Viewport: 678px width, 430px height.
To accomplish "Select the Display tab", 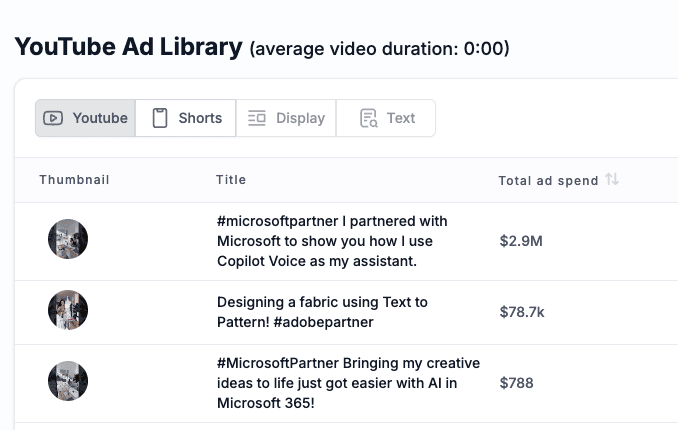I will pos(286,118).
